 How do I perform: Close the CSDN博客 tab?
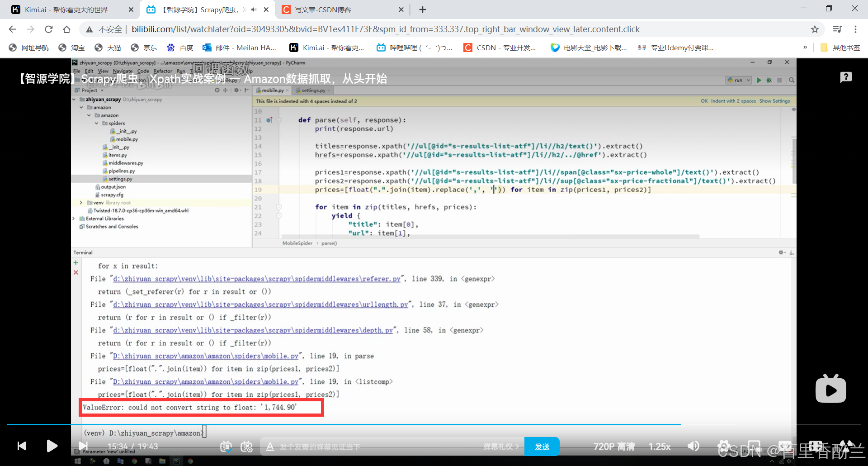point(401,10)
